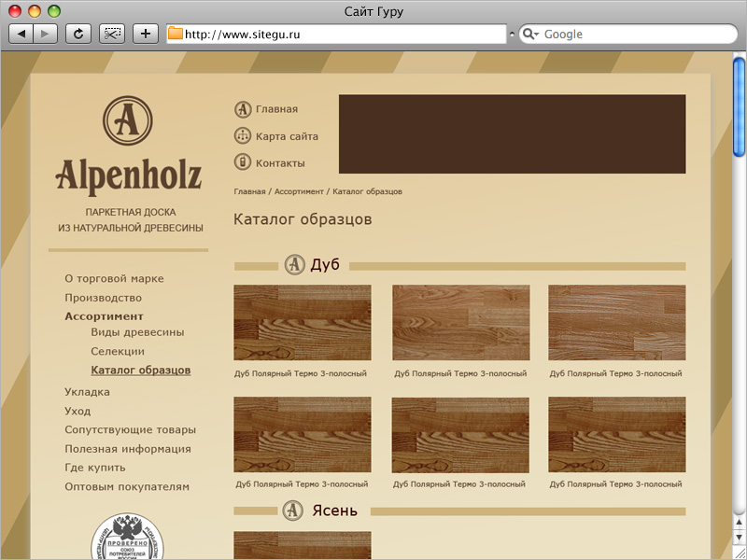Viewport: 747px width, 560px height.
Task: Click the Ясень section heading
Action: click(x=334, y=511)
